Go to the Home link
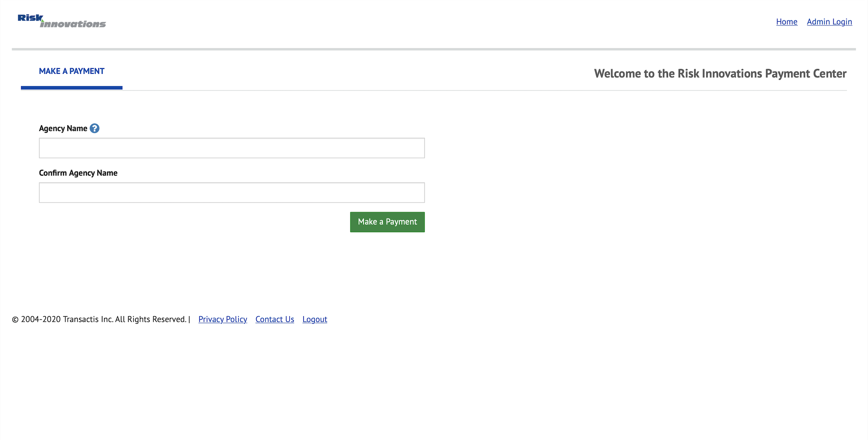This screenshot has width=868, height=440. (786, 22)
